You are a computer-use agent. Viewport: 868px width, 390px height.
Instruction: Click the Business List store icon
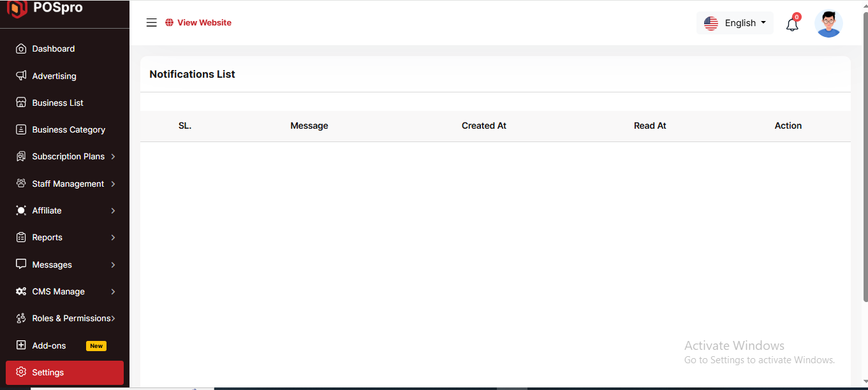[21, 103]
